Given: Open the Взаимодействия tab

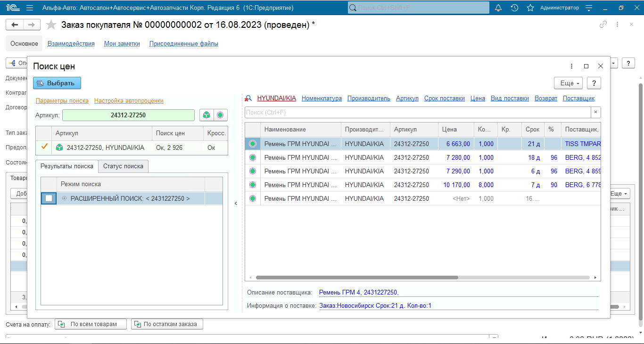Looking at the screenshot, I should (x=71, y=43).
